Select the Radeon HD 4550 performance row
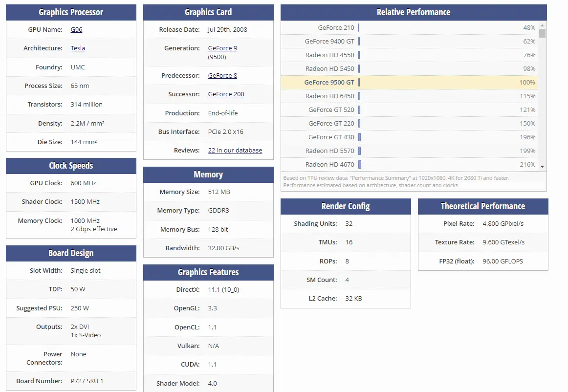Screen dimensions: 568x392 pyautogui.click(x=409, y=55)
